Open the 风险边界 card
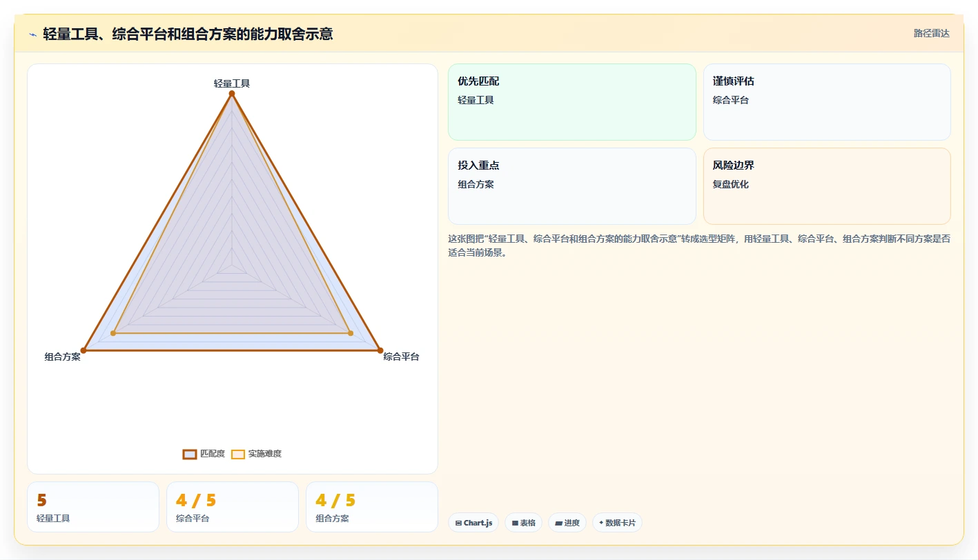 tap(827, 186)
